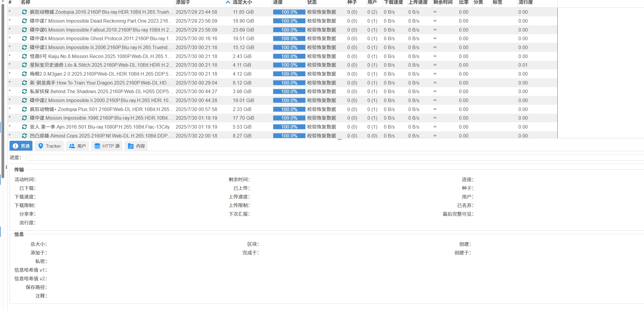644x311 pixels.
Task: Click date cell 2025/7/30 22:00:18
Action: pos(196,136)
